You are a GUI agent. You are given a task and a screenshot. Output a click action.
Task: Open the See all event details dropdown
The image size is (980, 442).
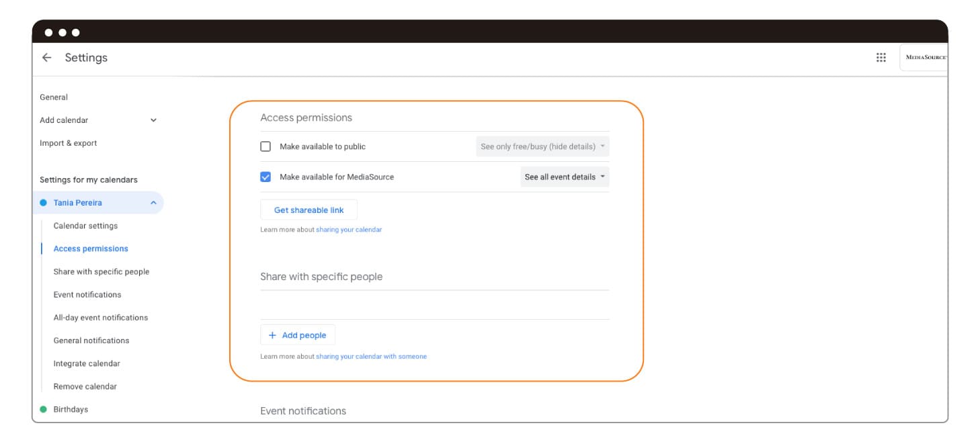[x=565, y=177]
